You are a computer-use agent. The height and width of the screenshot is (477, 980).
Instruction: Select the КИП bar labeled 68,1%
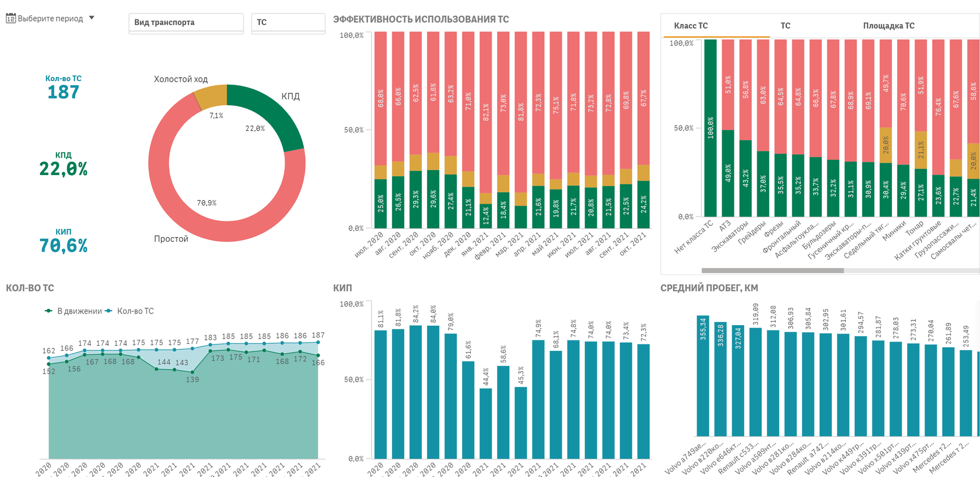click(555, 405)
